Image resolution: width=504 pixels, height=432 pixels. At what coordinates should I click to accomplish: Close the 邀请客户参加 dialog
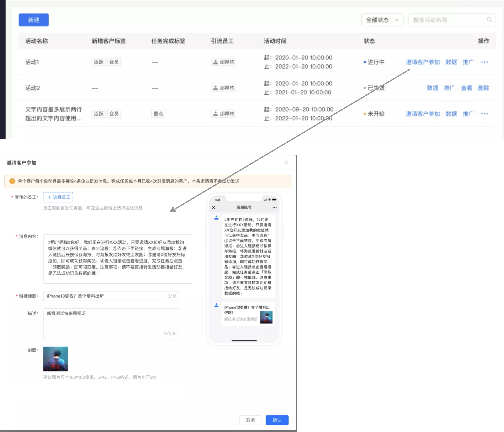pyautogui.click(x=286, y=163)
